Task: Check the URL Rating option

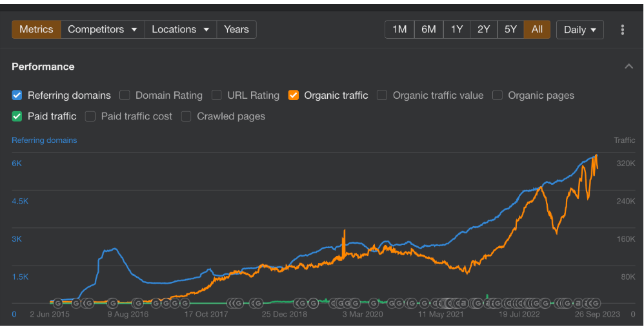Action: coord(216,96)
